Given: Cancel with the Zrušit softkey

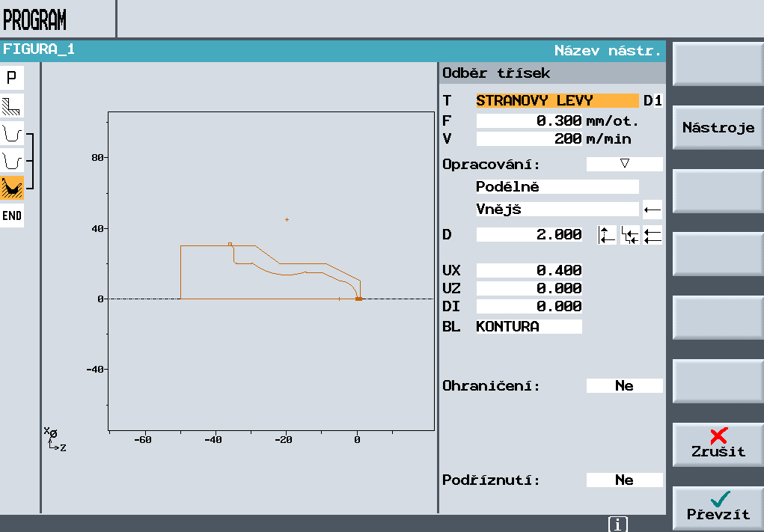Looking at the screenshot, I should 718,444.
